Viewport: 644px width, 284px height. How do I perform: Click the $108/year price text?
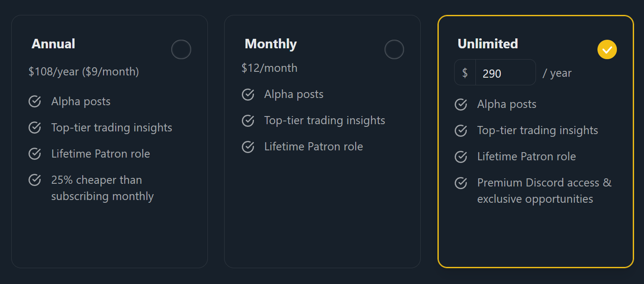click(x=84, y=72)
